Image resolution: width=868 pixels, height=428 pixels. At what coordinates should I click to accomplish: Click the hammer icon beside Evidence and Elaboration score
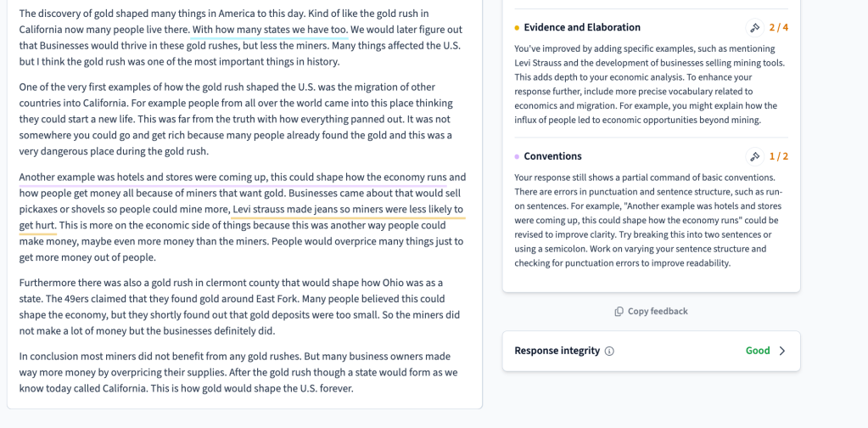[754, 28]
